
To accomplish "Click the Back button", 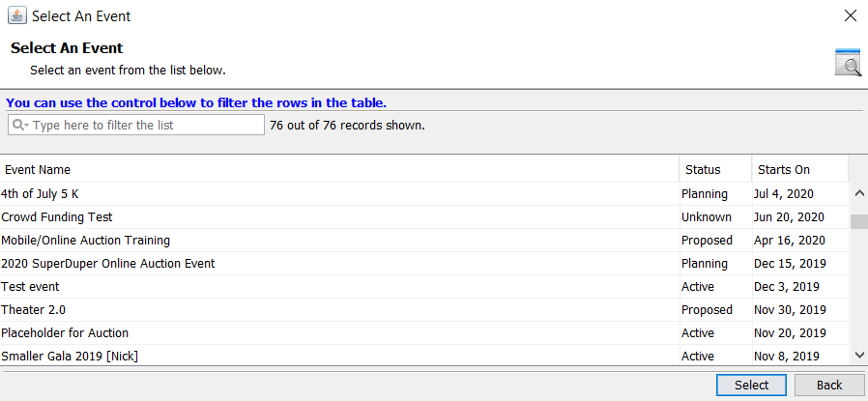I will click(x=829, y=385).
